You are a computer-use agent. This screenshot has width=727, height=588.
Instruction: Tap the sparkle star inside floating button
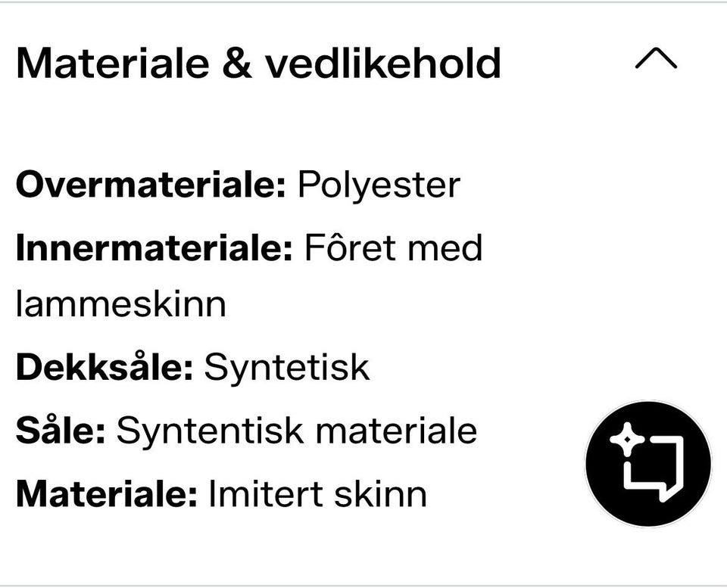tap(627, 438)
